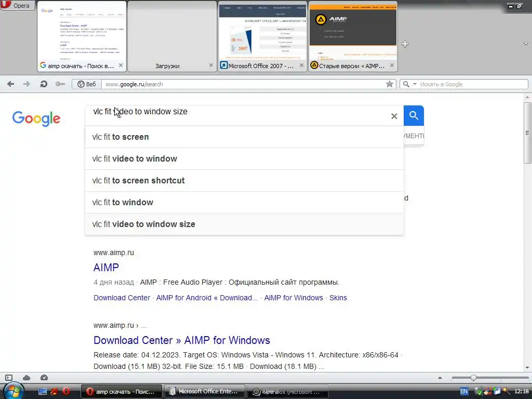Open the AIMP search result title

tap(106, 268)
